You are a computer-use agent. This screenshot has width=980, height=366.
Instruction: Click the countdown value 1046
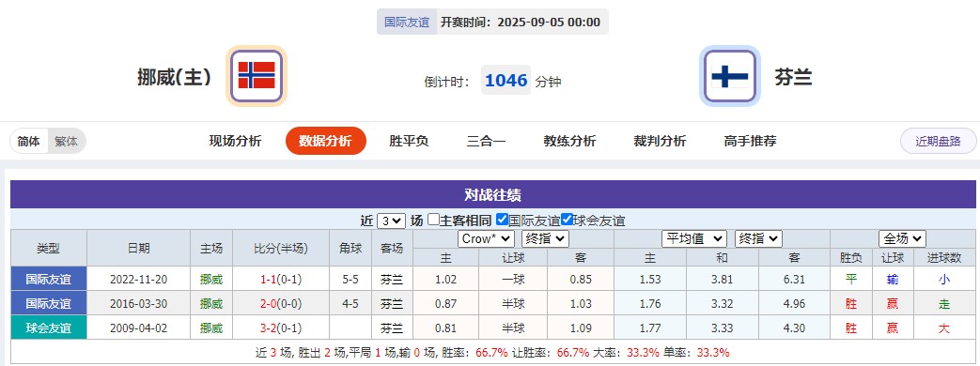[506, 80]
